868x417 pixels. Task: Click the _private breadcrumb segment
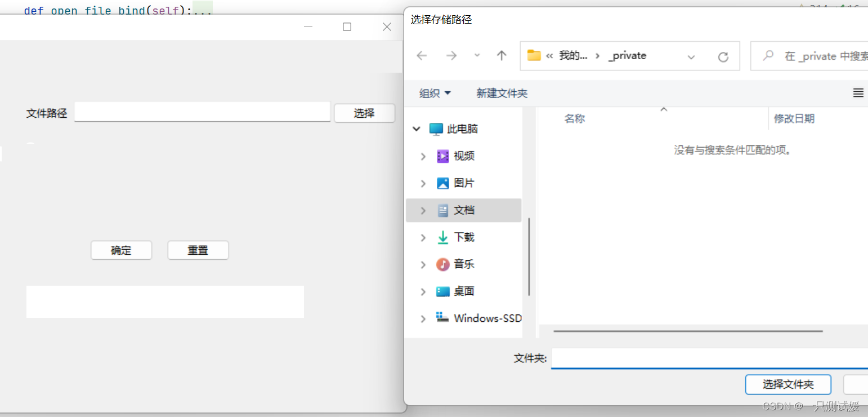tap(627, 55)
